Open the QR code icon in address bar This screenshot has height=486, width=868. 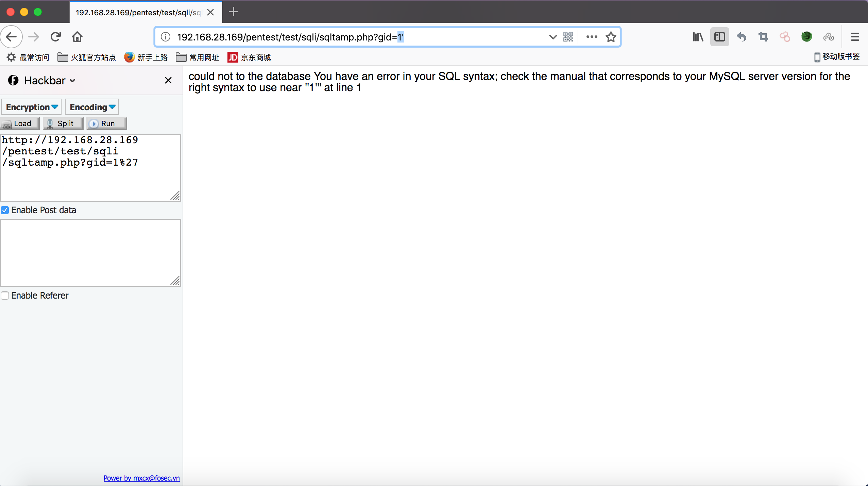568,37
